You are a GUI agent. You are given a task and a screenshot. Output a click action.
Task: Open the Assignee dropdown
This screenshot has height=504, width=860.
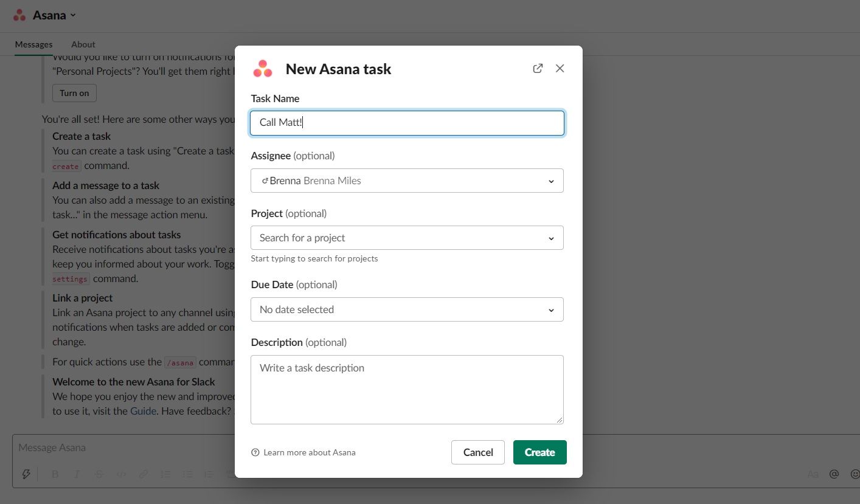(406, 181)
